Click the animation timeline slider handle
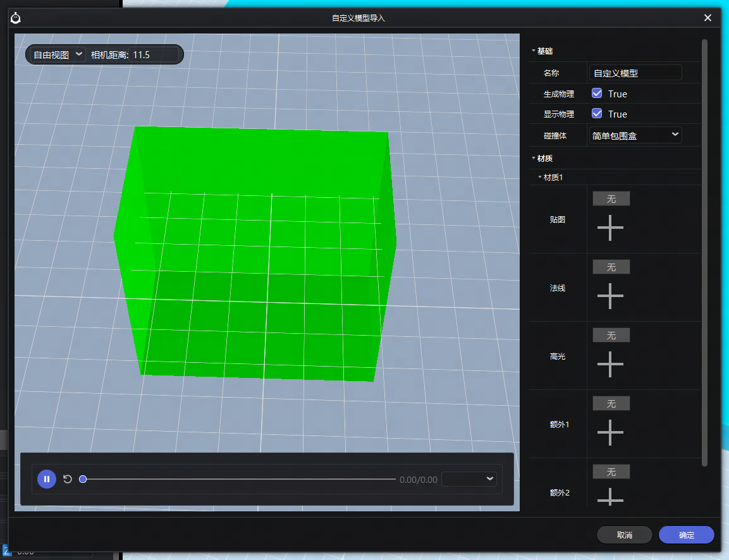The image size is (729, 560). [x=83, y=479]
